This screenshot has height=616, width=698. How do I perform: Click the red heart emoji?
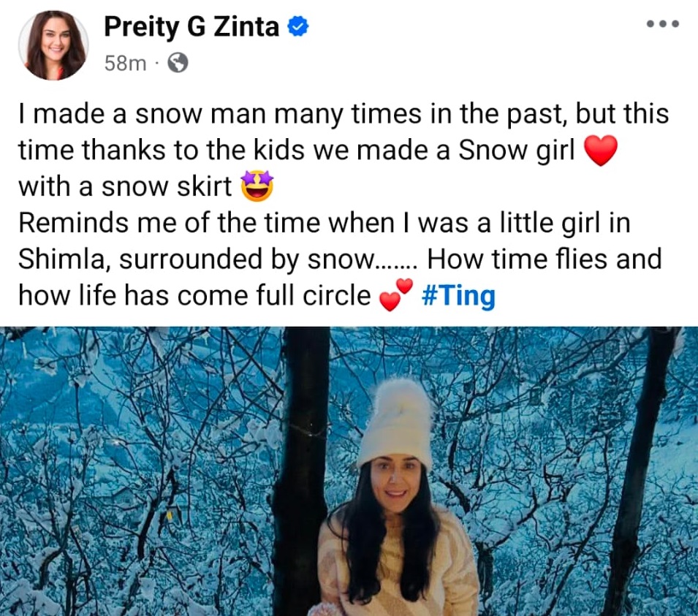click(601, 152)
